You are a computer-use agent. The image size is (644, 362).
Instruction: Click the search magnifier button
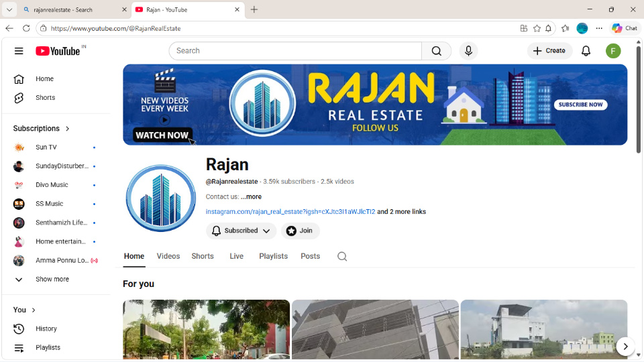click(x=436, y=51)
